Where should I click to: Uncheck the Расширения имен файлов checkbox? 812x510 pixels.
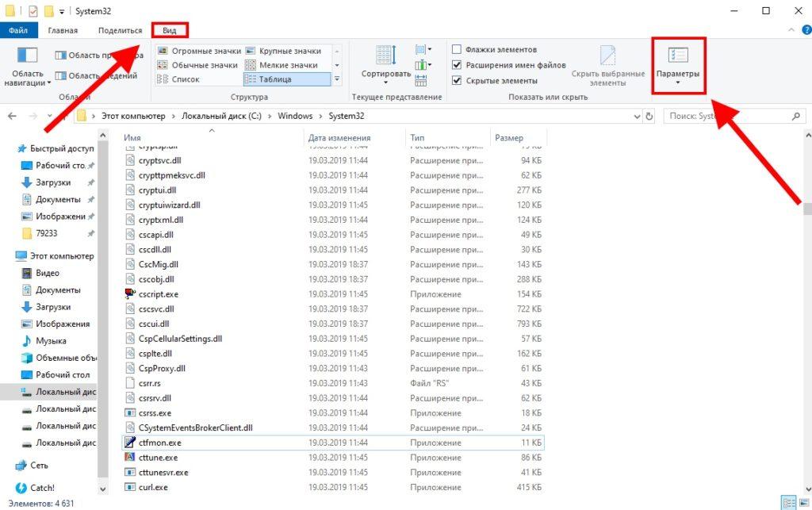[x=457, y=65]
